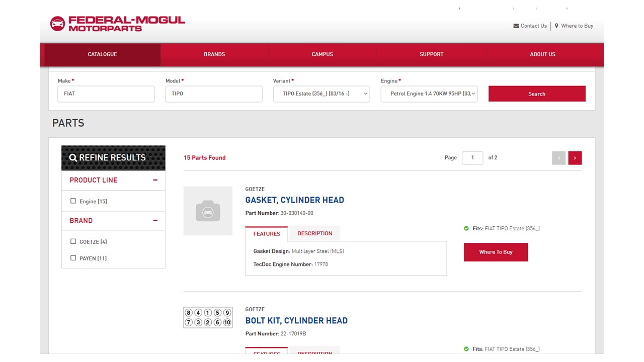This screenshot has height=362, width=644.
Task: Go to next results page arrow
Action: (575, 158)
